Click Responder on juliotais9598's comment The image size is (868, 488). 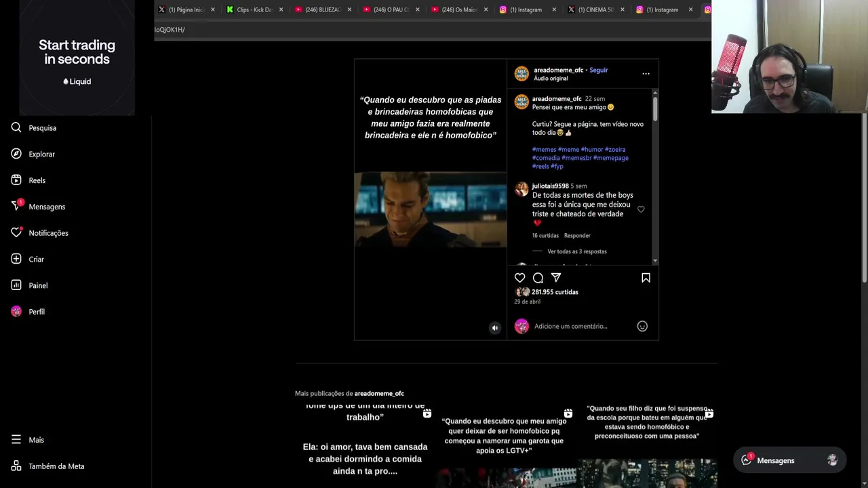click(577, 235)
